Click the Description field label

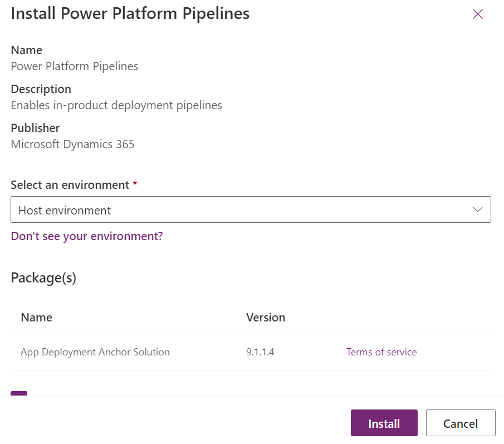pos(41,89)
